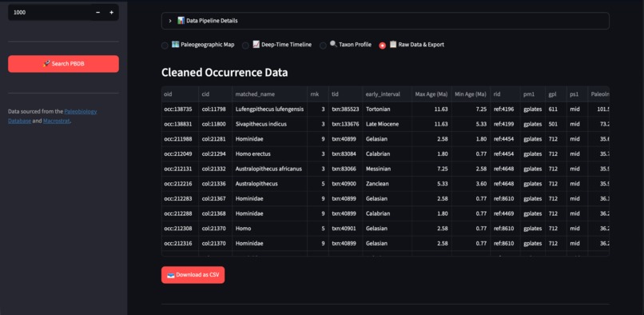Click the tid column header

(345, 94)
